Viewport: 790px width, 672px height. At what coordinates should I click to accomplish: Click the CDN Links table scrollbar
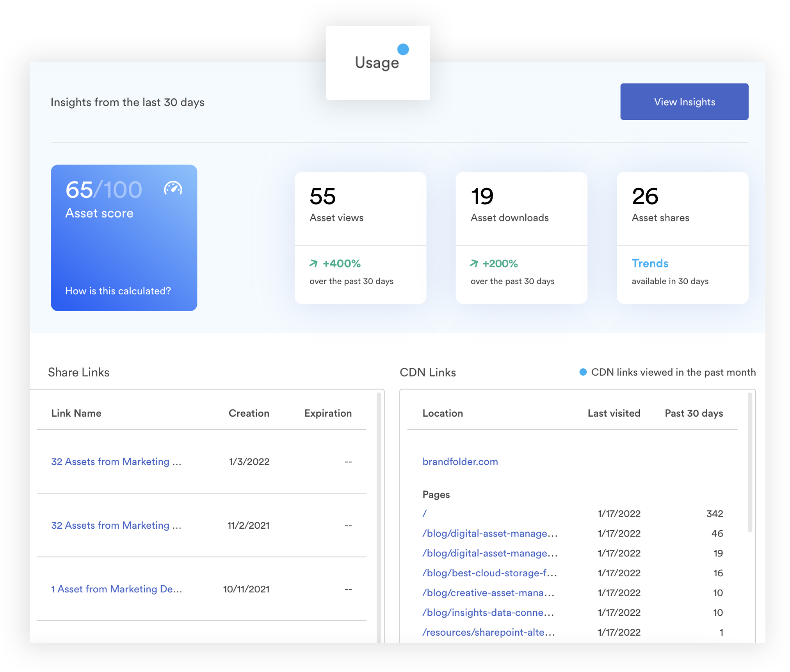tap(750, 463)
